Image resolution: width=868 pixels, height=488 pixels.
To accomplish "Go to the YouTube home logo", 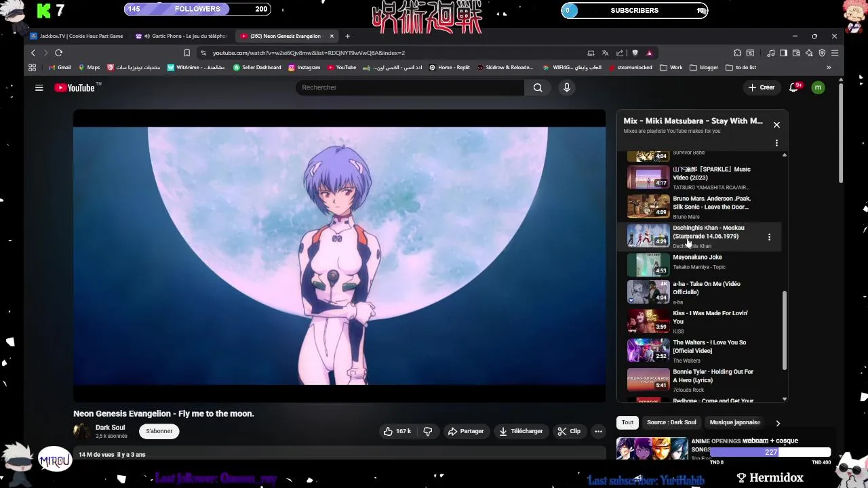I will (75, 87).
